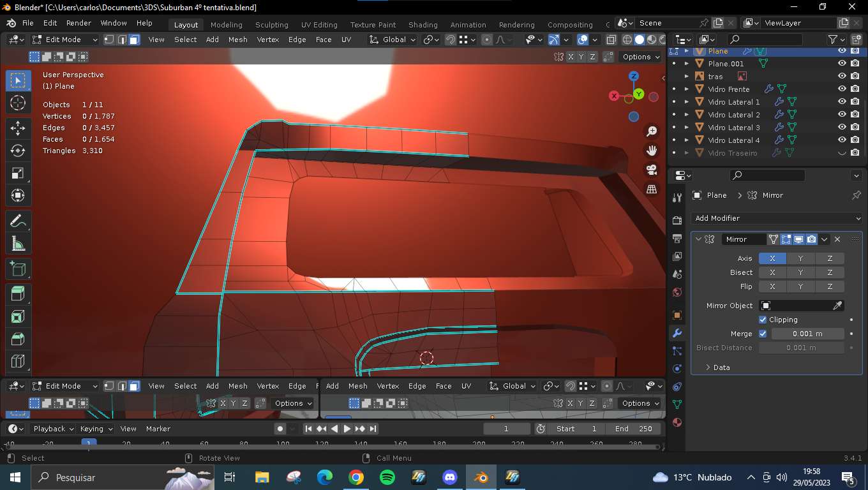Uncheck the Merge checkbox in the Mirror modifier
This screenshot has height=490, width=868.
[x=763, y=334]
